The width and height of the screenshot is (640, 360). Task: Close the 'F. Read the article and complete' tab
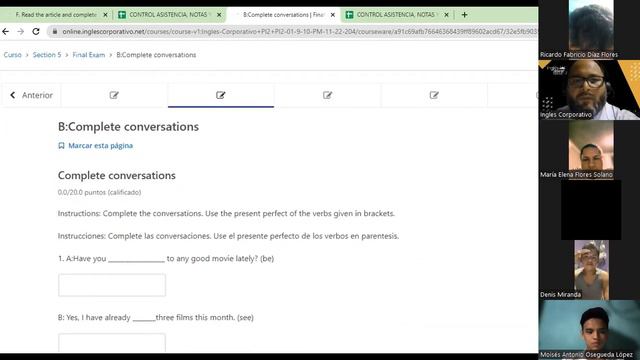[105, 15]
